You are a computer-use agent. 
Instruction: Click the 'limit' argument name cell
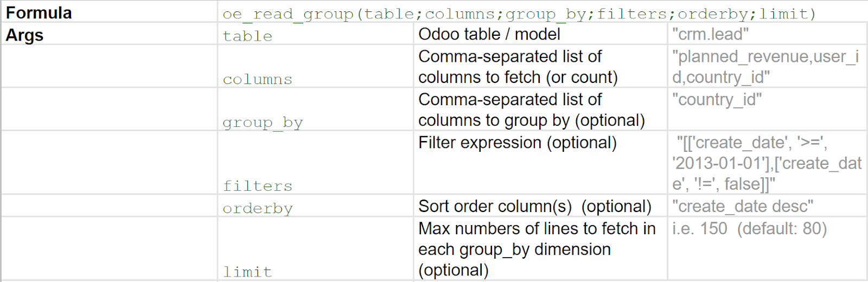(247, 272)
